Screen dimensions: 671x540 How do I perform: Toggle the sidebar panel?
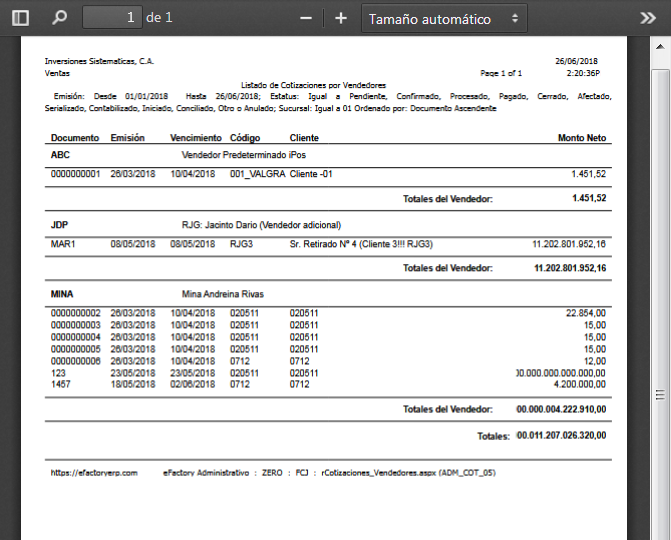(x=20, y=18)
